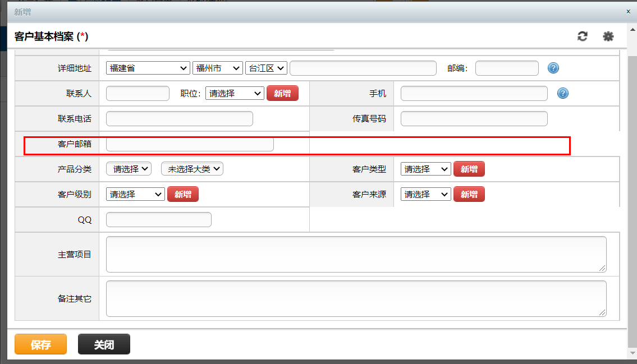Open the 台江区 district dropdown

(x=266, y=68)
